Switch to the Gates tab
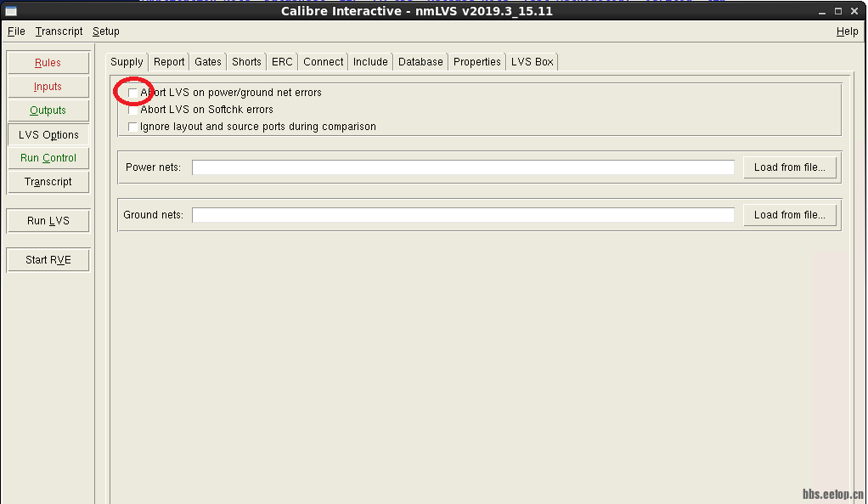The width and height of the screenshot is (868, 504). pos(207,62)
